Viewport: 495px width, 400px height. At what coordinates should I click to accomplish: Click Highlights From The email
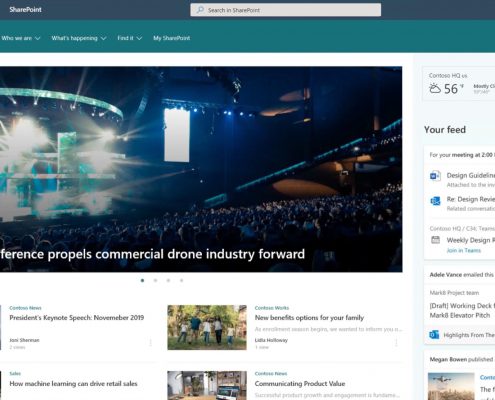(x=469, y=335)
